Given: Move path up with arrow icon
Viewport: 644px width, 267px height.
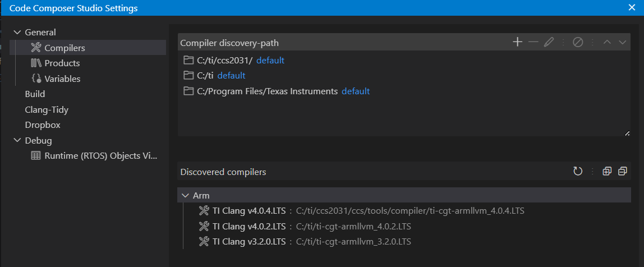Looking at the screenshot, I should click(607, 43).
